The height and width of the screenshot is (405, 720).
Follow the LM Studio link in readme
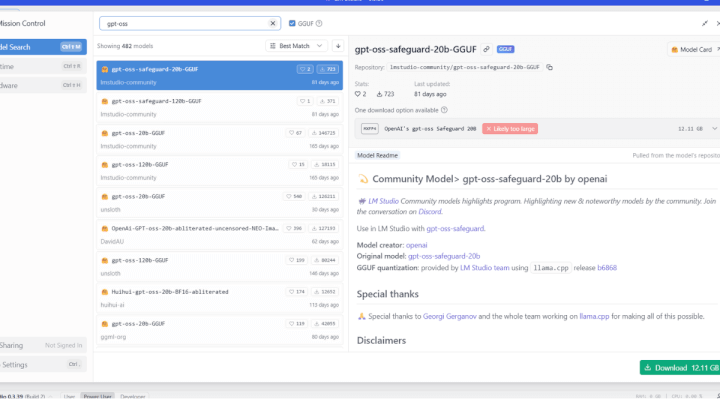[x=383, y=201]
